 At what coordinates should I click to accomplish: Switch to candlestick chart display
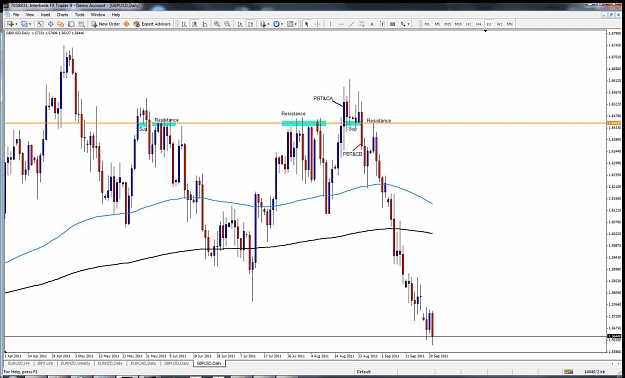pos(194,24)
